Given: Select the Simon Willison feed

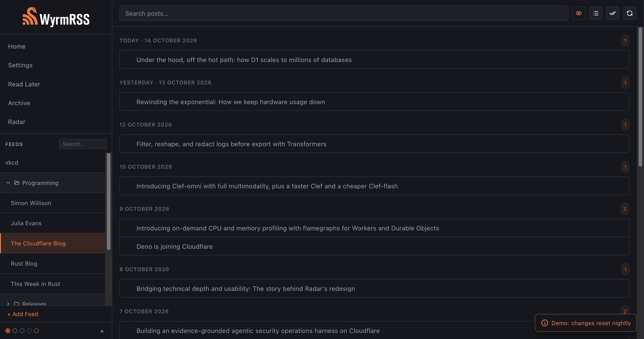Looking at the screenshot, I should click(53, 203).
